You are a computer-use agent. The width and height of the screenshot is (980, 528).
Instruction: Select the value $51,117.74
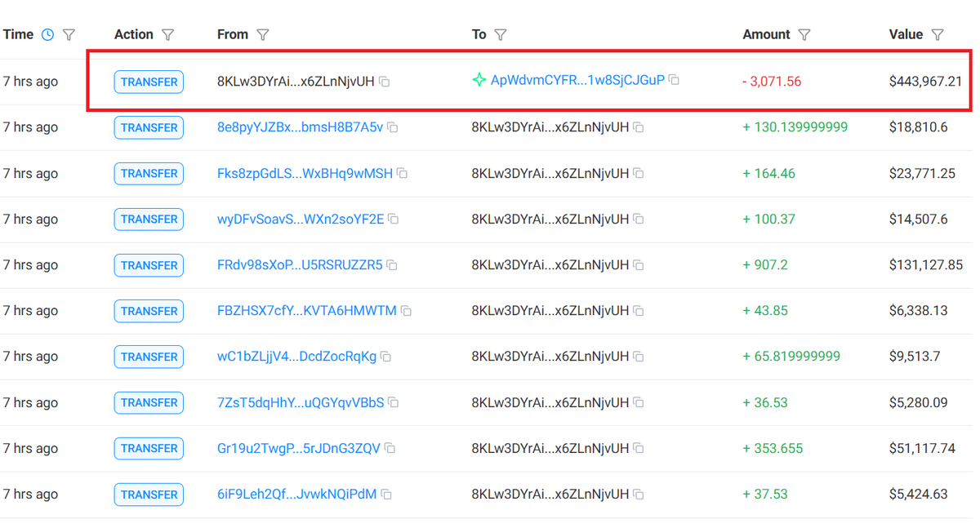(x=922, y=448)
